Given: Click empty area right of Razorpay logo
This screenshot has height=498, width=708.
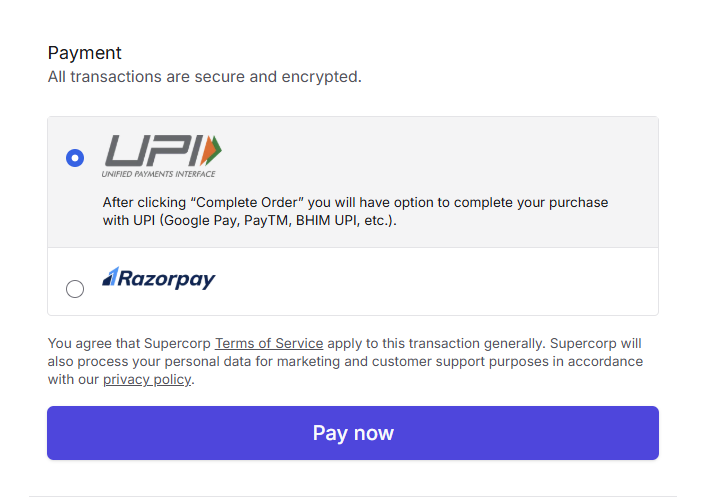Looking at the screenshot, I should click(x=430, y=281).
